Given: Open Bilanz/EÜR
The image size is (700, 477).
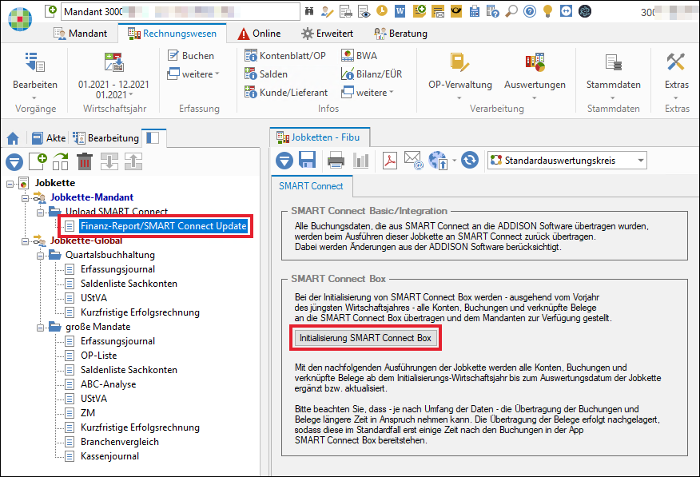Looking at the screenshot, I should coord(371,74).
